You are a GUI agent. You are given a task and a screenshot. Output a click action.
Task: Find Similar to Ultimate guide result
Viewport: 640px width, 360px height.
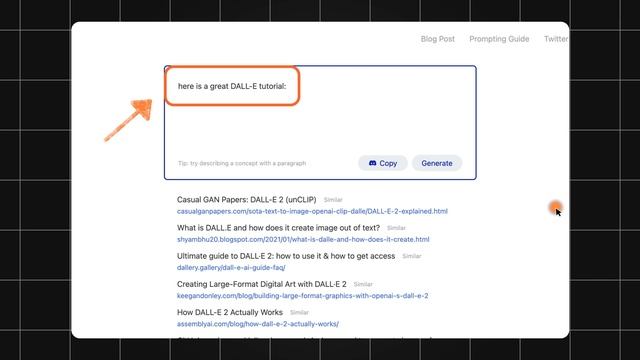coord(411,256)
